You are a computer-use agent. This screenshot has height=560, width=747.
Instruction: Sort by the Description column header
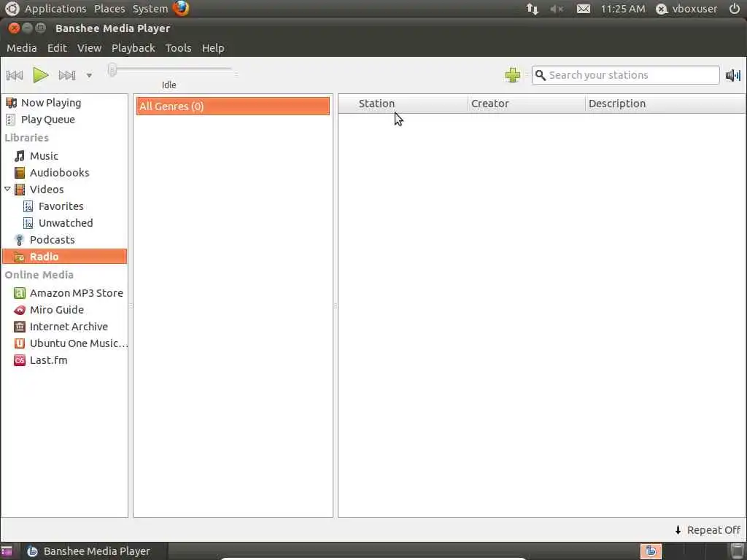tap(617, 104)
